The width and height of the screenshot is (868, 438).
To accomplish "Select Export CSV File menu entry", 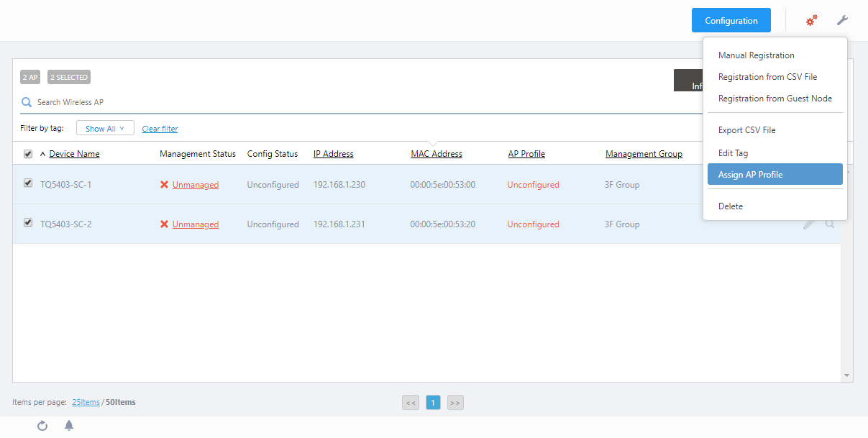I will tap(746, 130).
